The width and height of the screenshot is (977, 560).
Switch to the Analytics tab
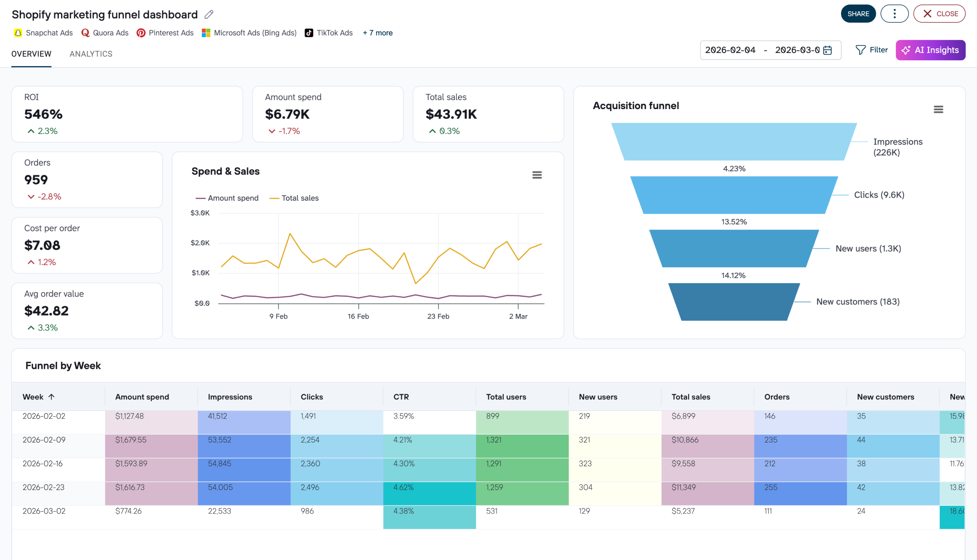pyautogui.click(x=91, y=53)
